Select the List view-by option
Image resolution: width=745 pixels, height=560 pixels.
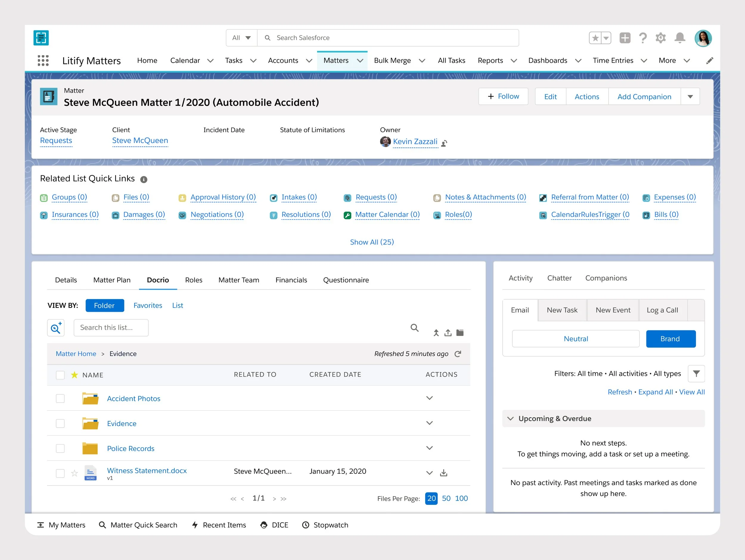tap(178, 305)
